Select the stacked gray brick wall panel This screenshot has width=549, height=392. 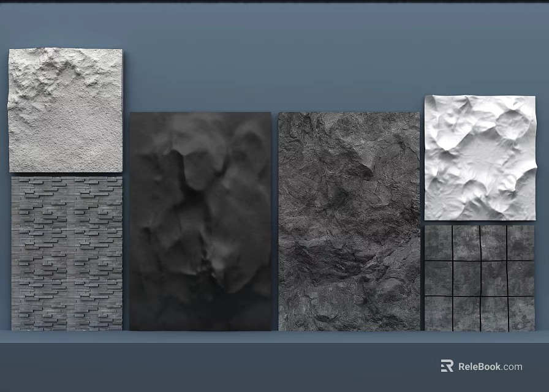tap(67, 254)
